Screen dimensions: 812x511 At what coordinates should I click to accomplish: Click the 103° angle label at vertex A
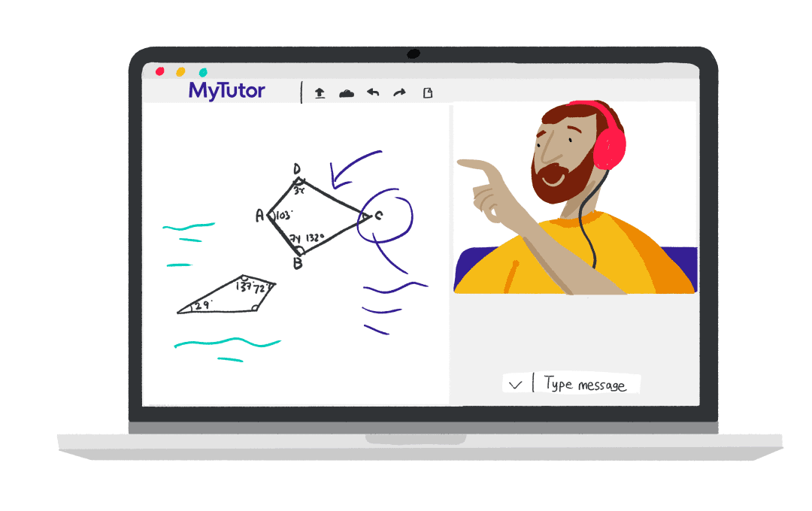pyautogui.click(x=284, y=216)
